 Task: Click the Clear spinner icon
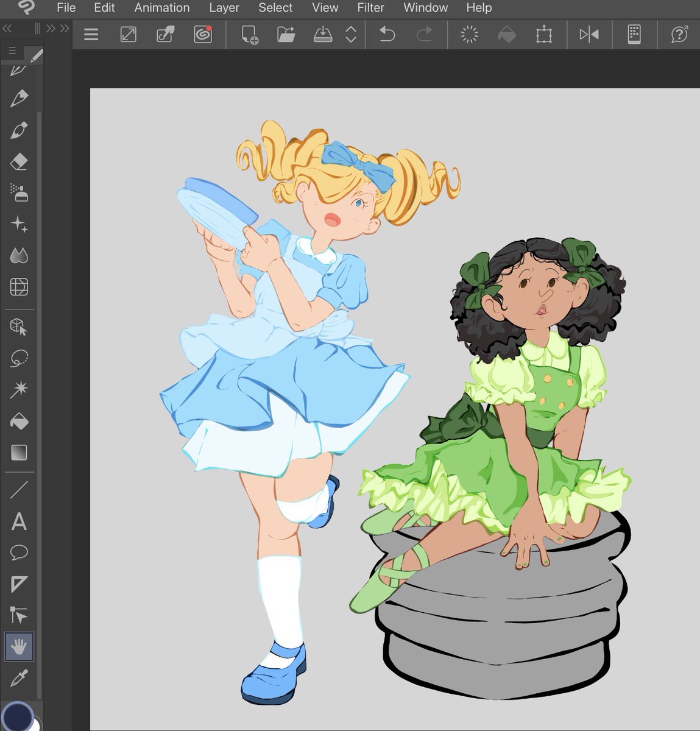(470, 35)
